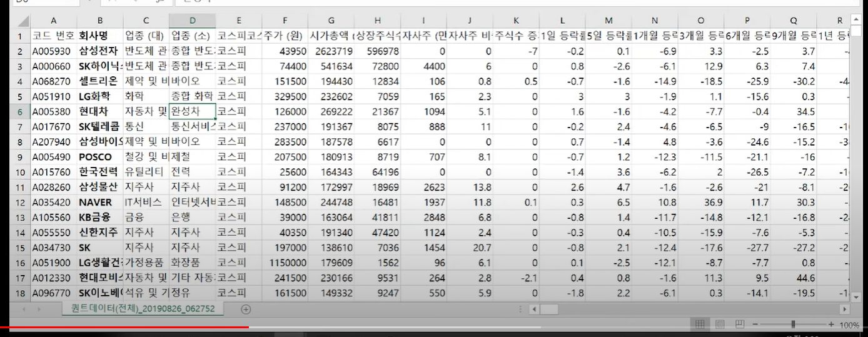Click the zoom out minus button
Viewport: 868px width, 337px height.
[755, 324]
